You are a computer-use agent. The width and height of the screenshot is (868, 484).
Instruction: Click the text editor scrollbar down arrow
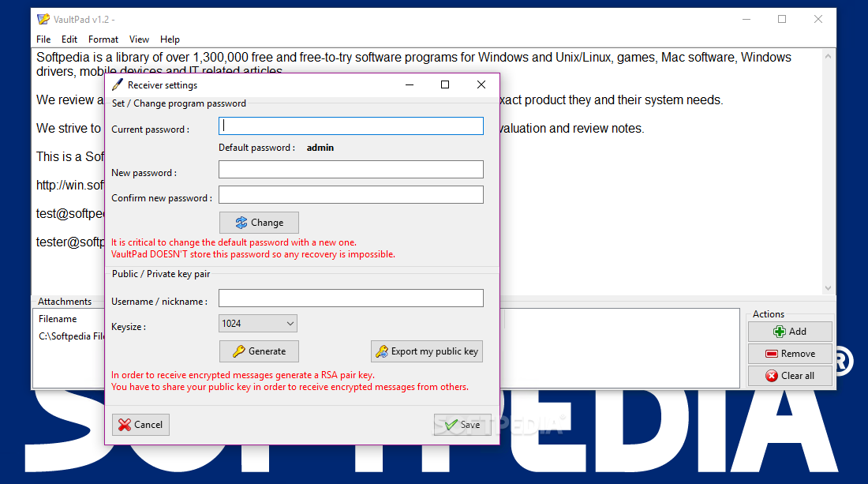point(828,288)
